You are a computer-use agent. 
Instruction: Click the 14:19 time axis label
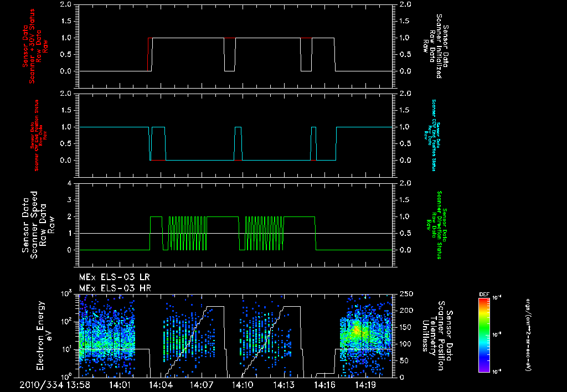(366, 385)
